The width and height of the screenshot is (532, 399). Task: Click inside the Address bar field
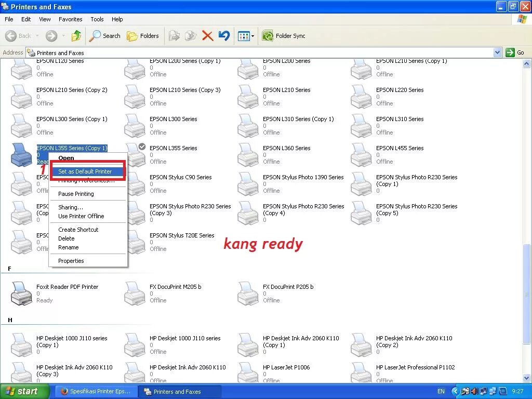click(260, 52)
